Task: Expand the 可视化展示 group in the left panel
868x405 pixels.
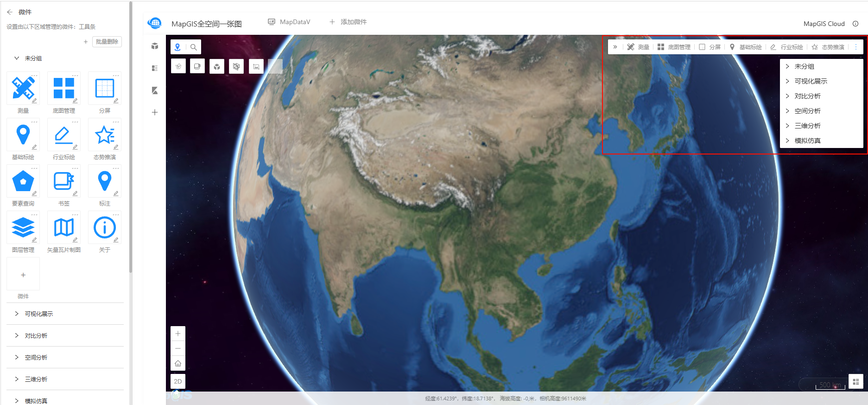Action: tap(17, 314)
